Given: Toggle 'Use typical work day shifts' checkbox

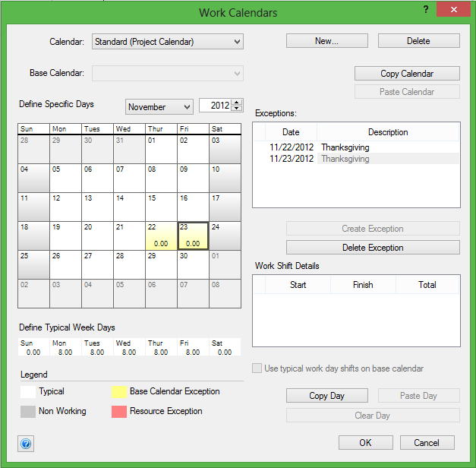Looking at the screenshot, I should (x=257, y=368).
